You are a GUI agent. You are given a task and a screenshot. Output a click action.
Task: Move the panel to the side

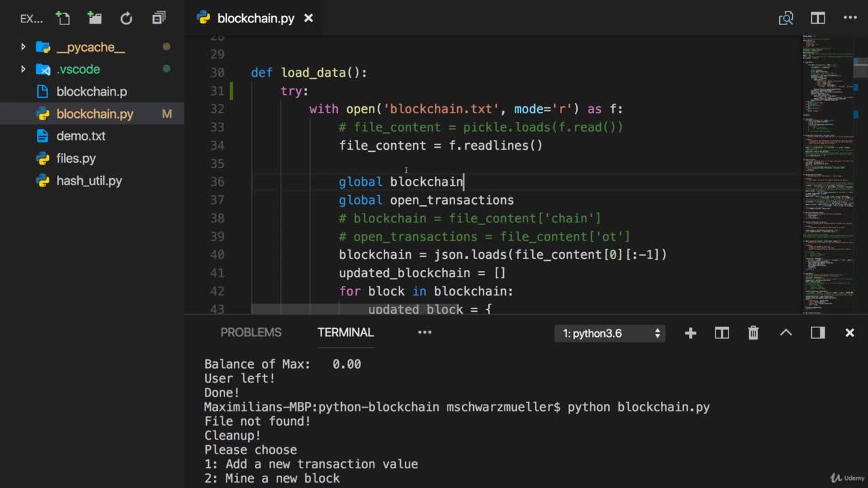coord(818,333)
